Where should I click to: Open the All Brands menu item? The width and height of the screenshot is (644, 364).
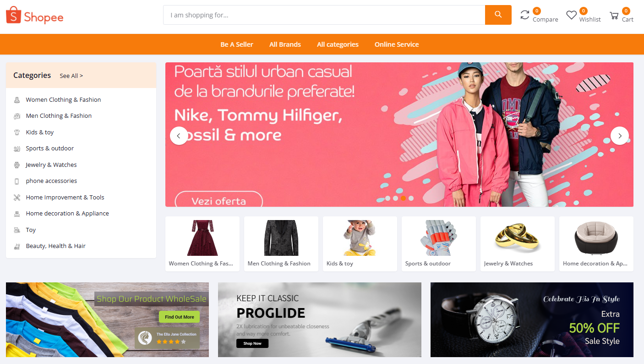coord(285,44)
